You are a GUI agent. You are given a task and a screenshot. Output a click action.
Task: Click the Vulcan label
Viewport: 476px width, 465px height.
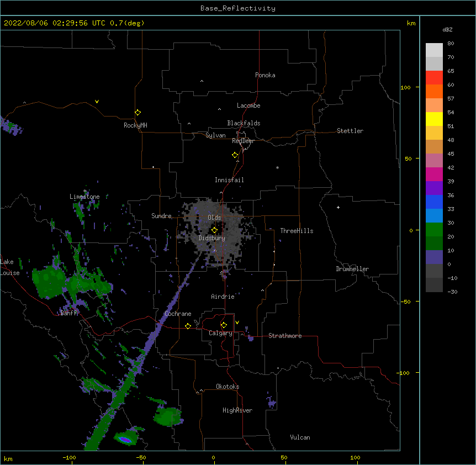click(300, 437)
